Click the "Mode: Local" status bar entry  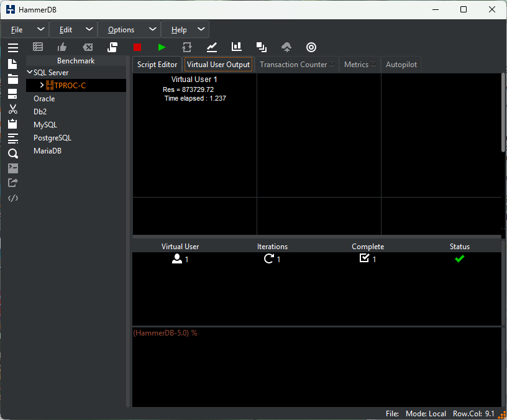coord(426,414)
